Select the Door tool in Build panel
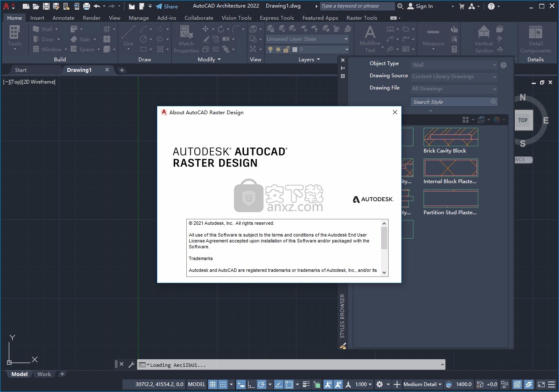Screen dimensions: 559x392 44,39
